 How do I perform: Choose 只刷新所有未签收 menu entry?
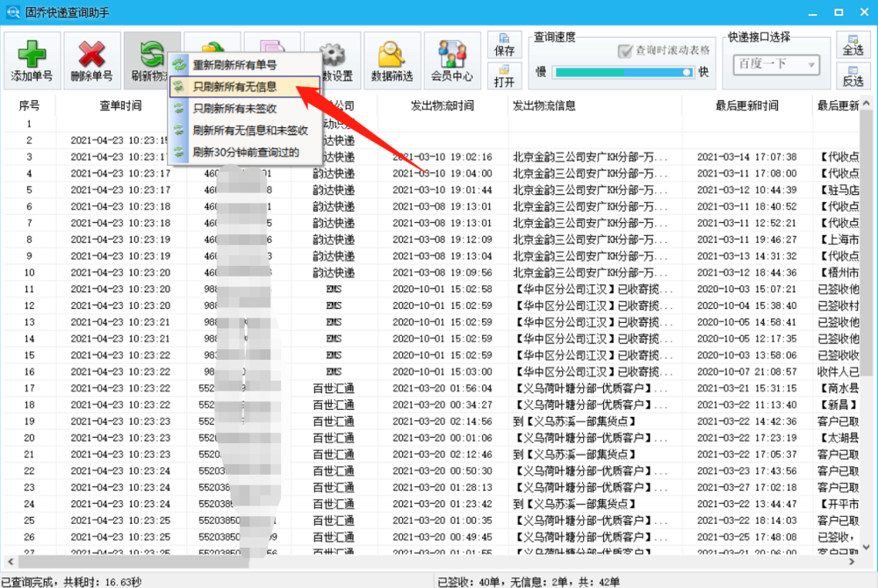tap(244, 109)
